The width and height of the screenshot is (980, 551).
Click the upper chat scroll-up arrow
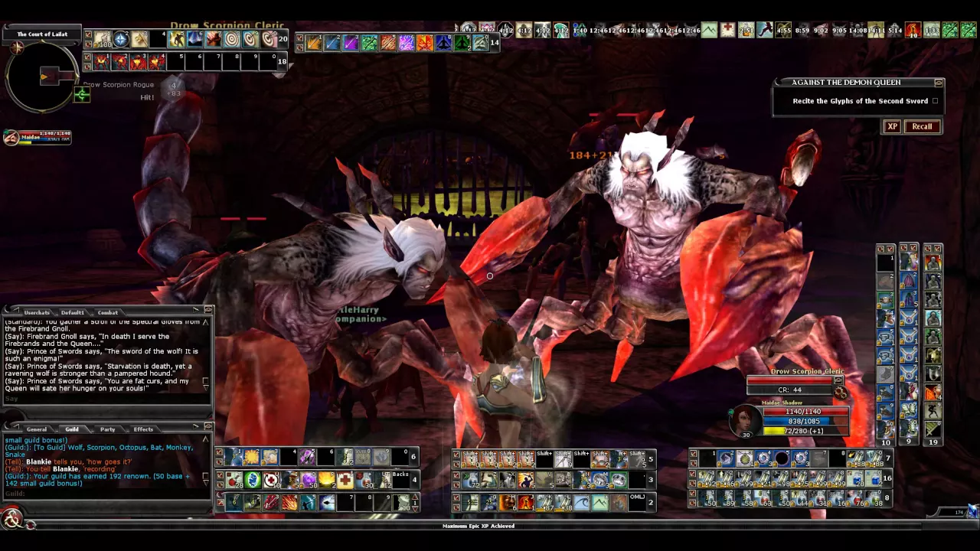tap(206, 322)
